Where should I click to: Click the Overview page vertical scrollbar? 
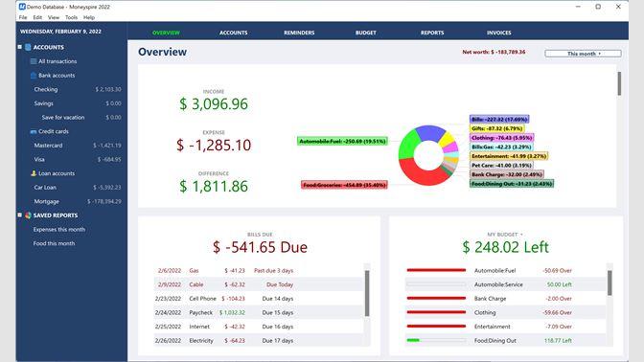619,83
